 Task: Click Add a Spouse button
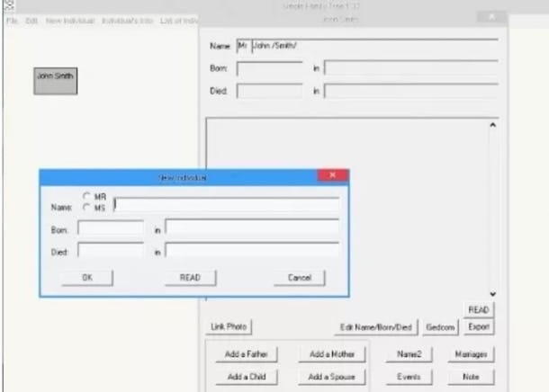pyautogui.click(x=332, y=377)
